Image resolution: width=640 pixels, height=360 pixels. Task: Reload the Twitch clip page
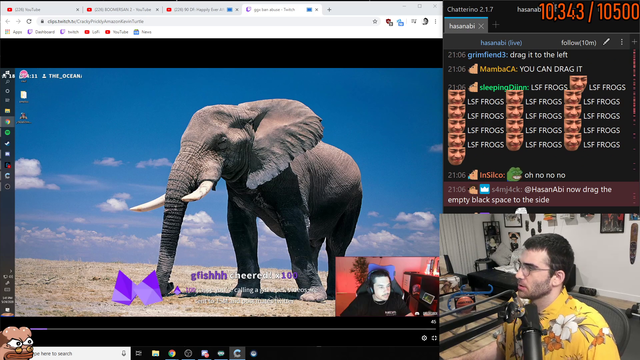[x=29, y=21]
